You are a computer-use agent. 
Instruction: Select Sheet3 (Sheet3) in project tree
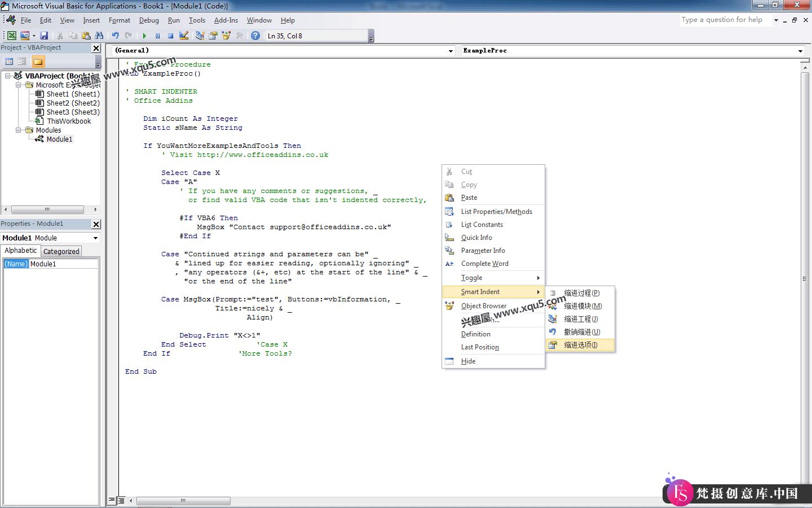click(x=73, y=112)
